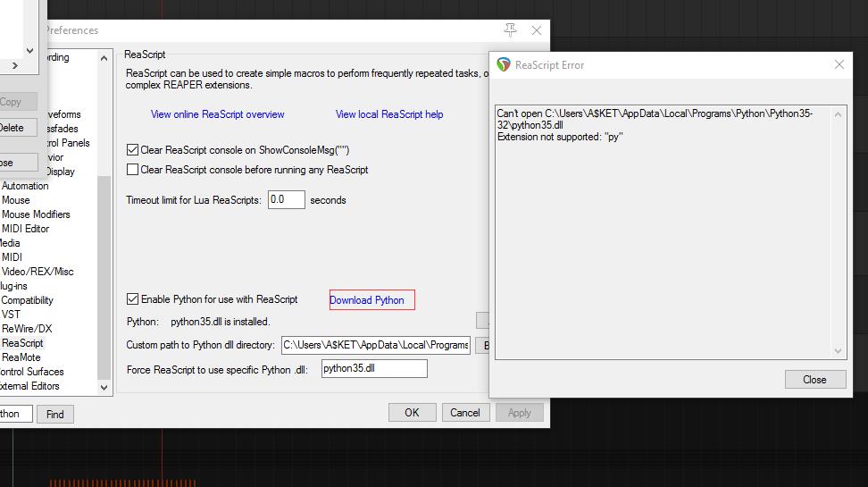The image size is (868, 487).
Task: Select MIDI Editor in the preferences tree
Action: [26, 229]
